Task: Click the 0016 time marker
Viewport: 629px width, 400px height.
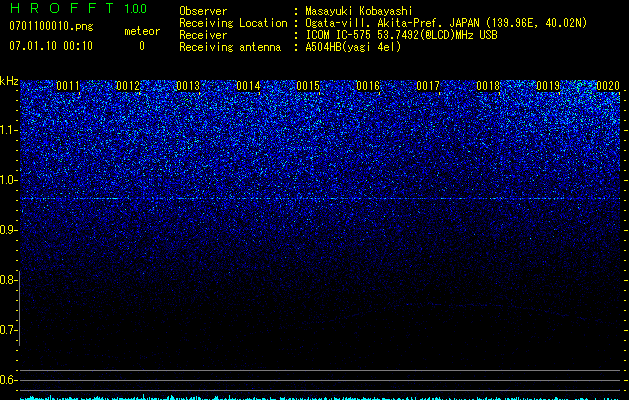Action: tap(368, 86)
